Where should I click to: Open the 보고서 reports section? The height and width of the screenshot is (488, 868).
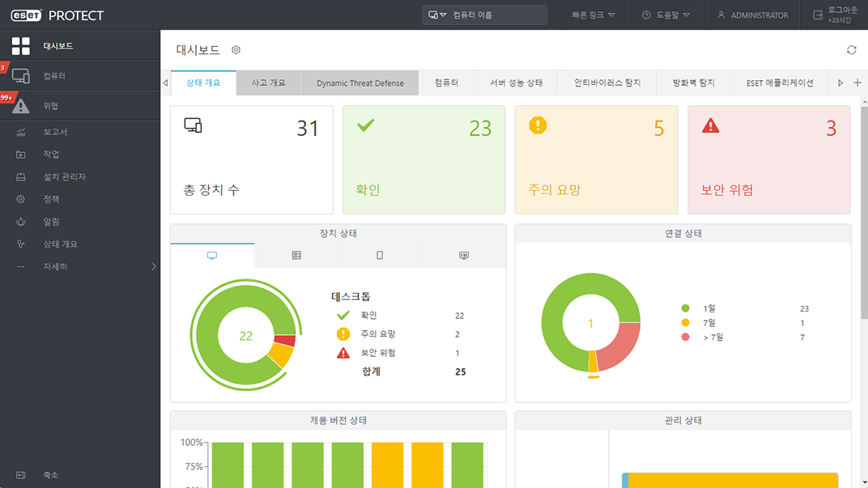pyautogui.click(x=55, y=132)
